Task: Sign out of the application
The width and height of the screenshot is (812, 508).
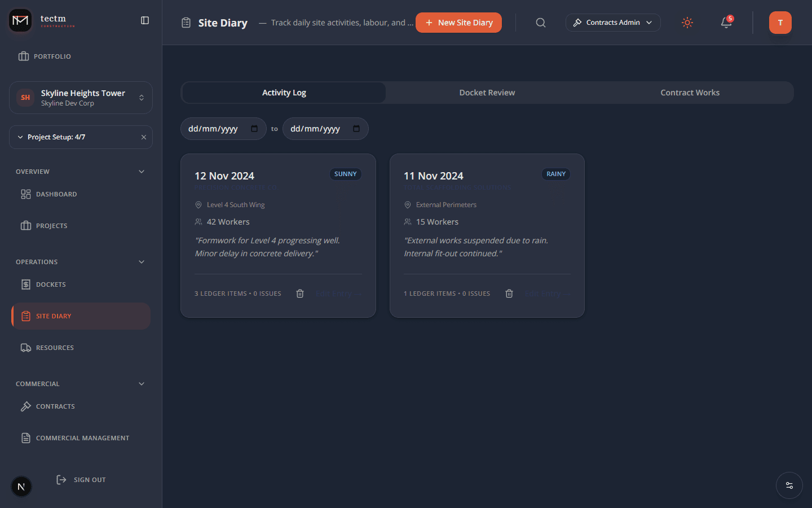Action: [89, 479]
